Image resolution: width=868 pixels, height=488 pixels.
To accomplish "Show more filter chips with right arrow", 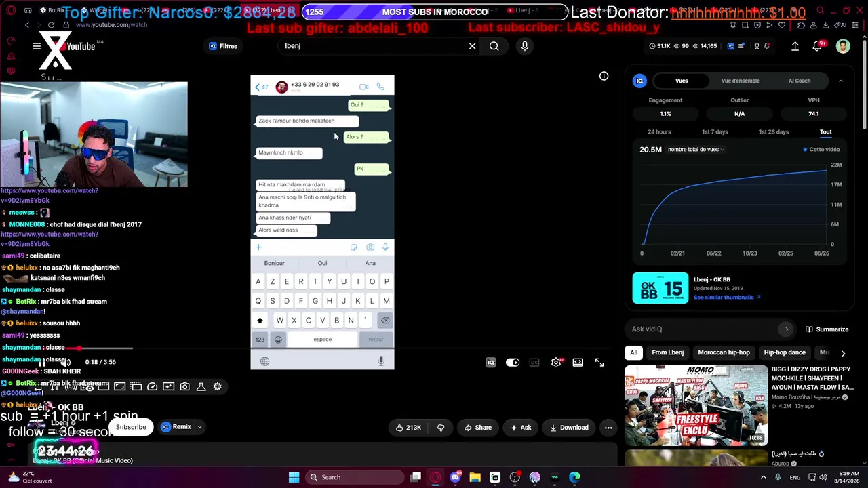I will [843, 353].
